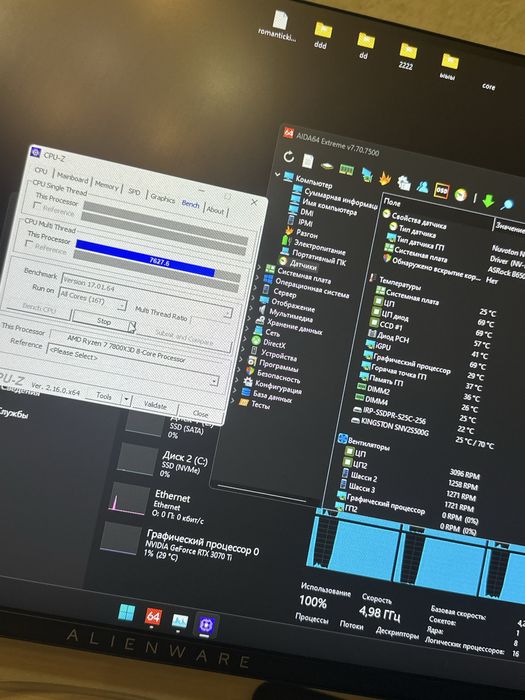
Task: Open the ddd desktop folder
Action: pos(322,35)
